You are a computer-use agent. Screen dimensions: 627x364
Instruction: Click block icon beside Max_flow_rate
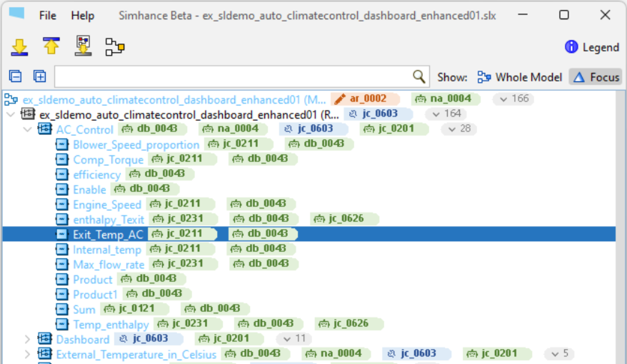point(62,264)
